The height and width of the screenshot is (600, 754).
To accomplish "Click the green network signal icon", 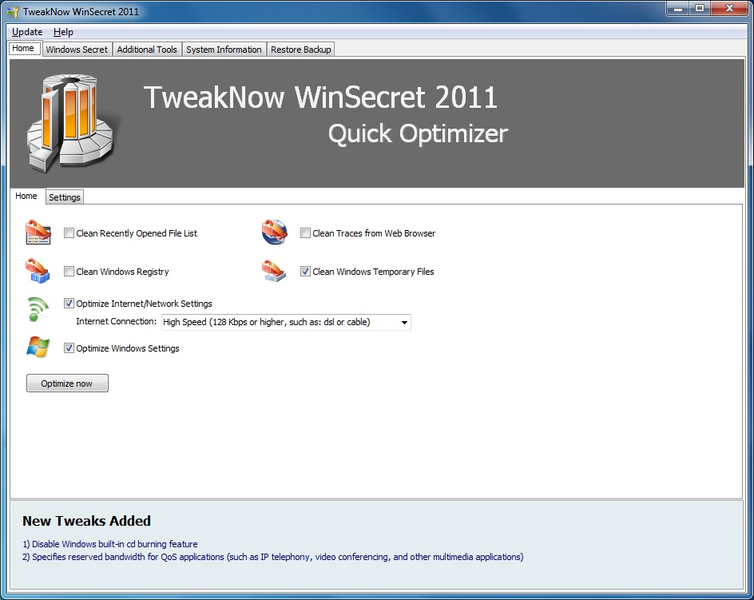I will coord(38,310).
